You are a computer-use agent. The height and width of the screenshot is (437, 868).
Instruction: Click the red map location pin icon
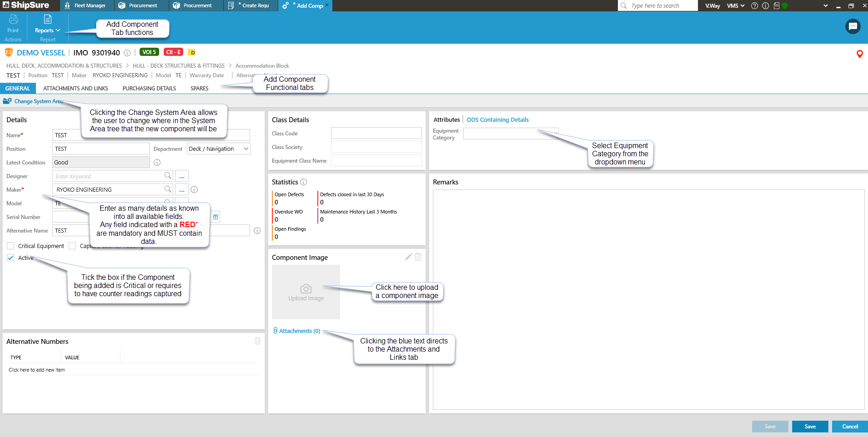[859, 54]
